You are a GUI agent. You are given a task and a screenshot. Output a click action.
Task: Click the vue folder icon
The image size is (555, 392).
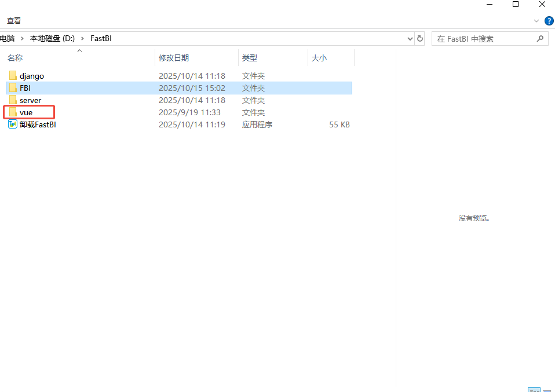[x=13, y=112]
